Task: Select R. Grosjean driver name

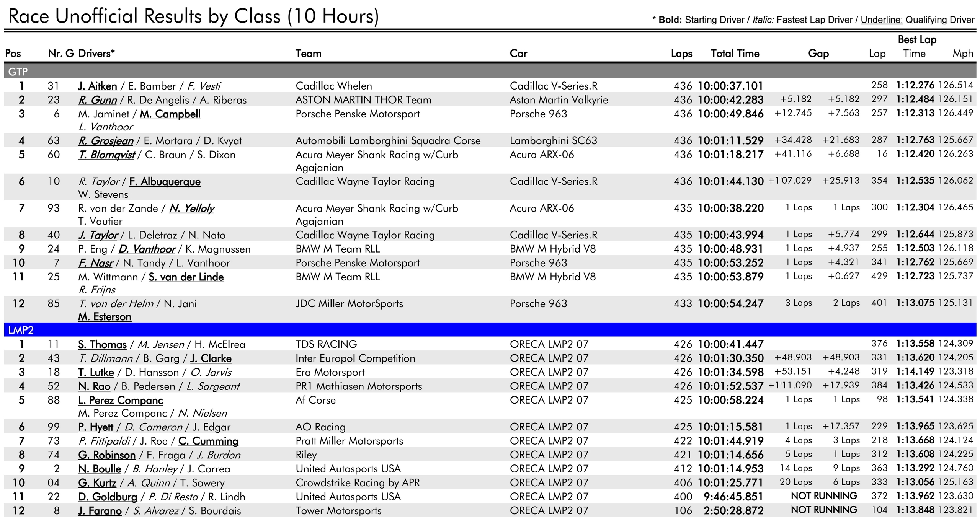Action: pos(106,141)
